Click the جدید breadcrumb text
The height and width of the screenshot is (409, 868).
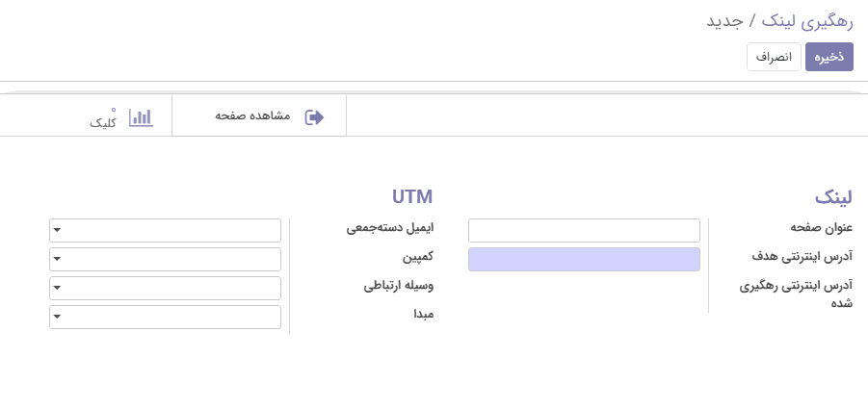[724, 22]
